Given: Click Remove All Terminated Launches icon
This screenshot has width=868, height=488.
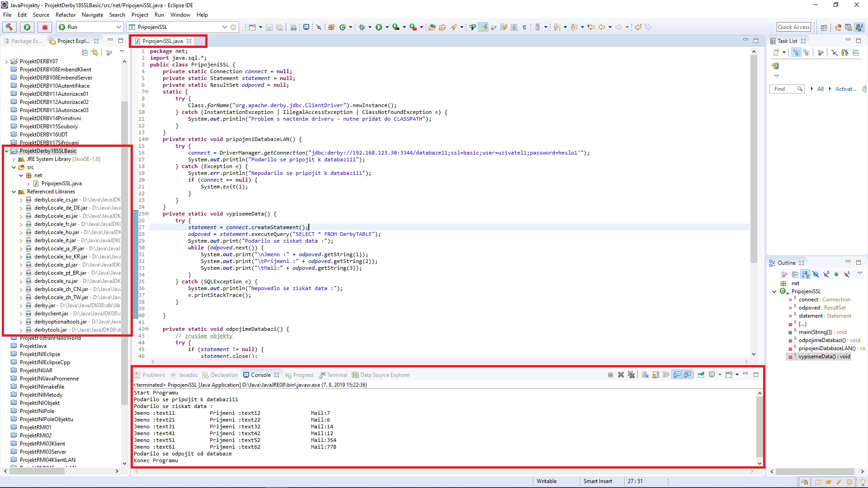Looking at the screenshot, I should [632, 375].
